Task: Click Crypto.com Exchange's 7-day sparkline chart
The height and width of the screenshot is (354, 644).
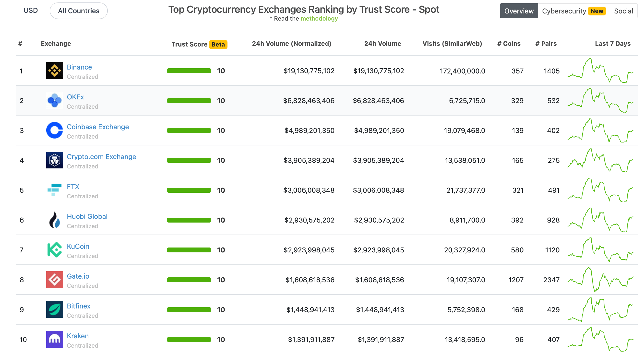Action: coord(600,160)
